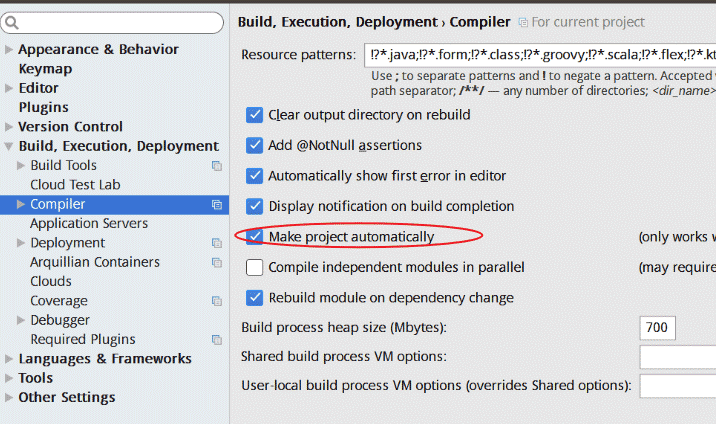The image size is (716, 424).
Task: Click project-level icon beside Compiler
Action: tap(216, 205)
